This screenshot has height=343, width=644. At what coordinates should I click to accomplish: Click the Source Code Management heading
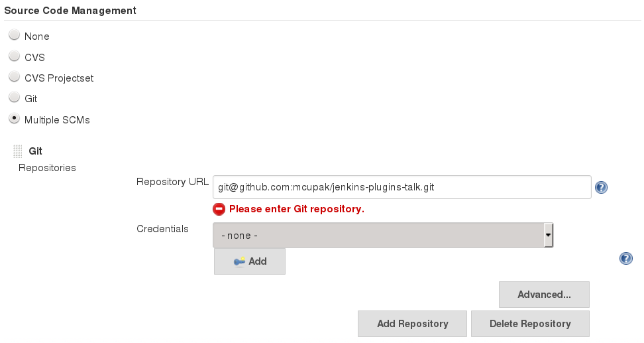(x=70, y=11)
